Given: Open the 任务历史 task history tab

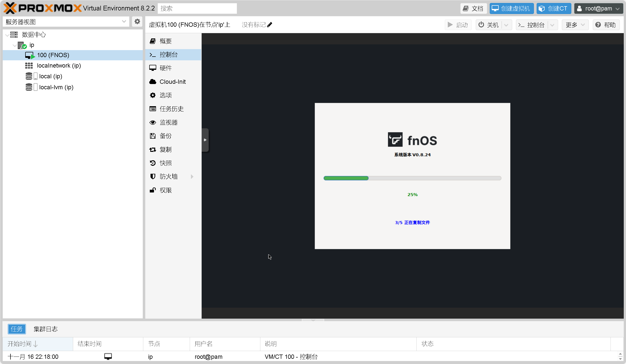Looking at the screenshot, I should [173, 109].
